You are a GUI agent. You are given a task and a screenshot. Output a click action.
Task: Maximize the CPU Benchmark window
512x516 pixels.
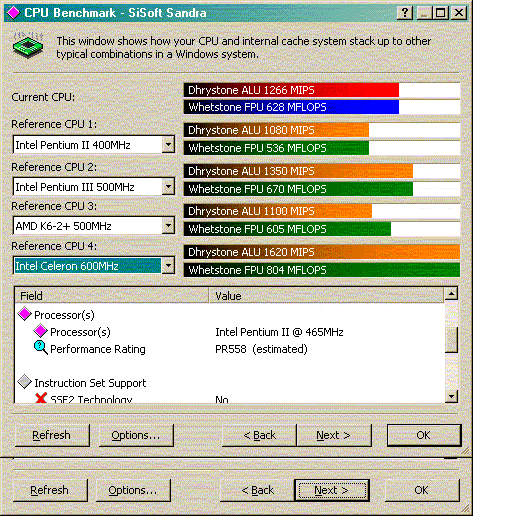(440, 13)
